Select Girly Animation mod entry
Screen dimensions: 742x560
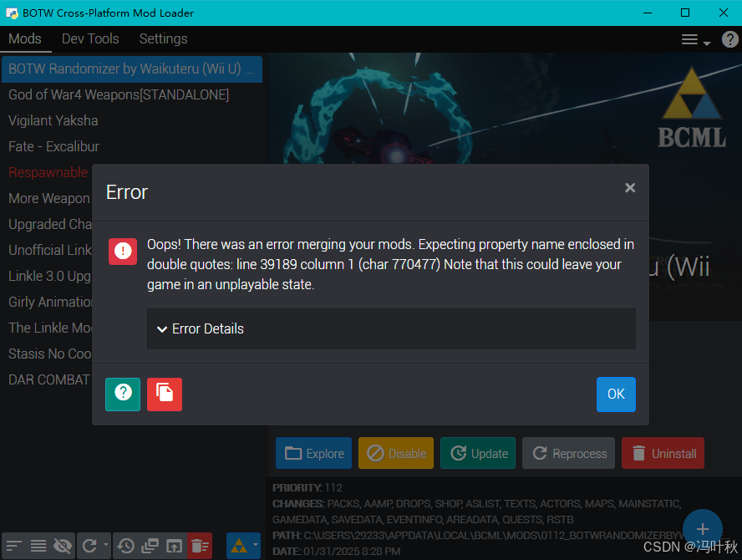point(48,302)
